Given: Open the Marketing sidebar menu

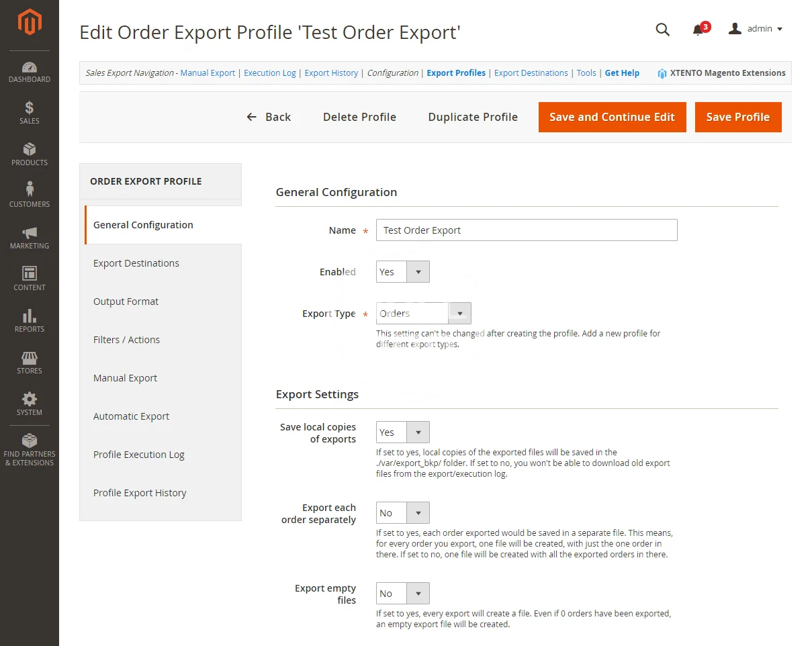Looking at the screenshot, I should pyautogui.click(x=30, y=238).
